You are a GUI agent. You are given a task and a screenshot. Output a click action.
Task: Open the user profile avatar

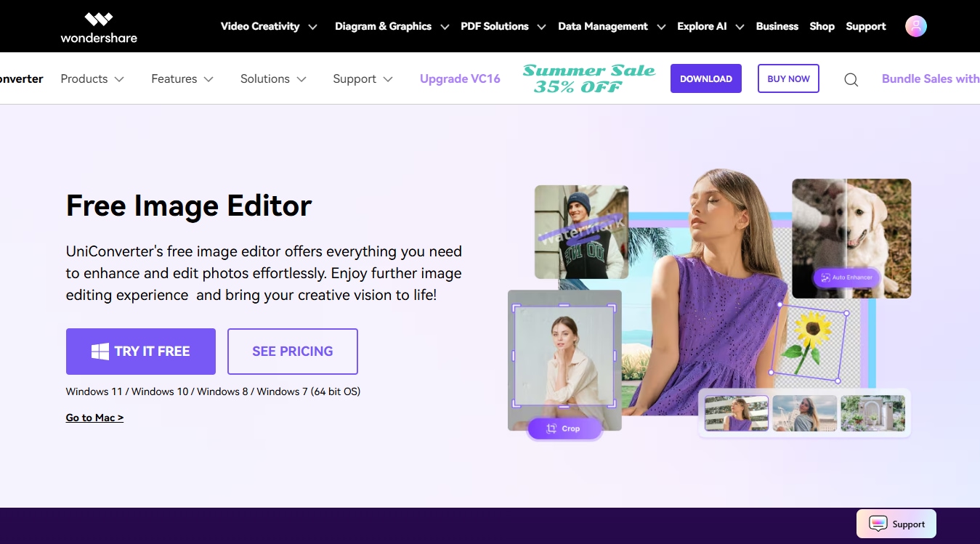pyautogui.click(x=915, y=26)
